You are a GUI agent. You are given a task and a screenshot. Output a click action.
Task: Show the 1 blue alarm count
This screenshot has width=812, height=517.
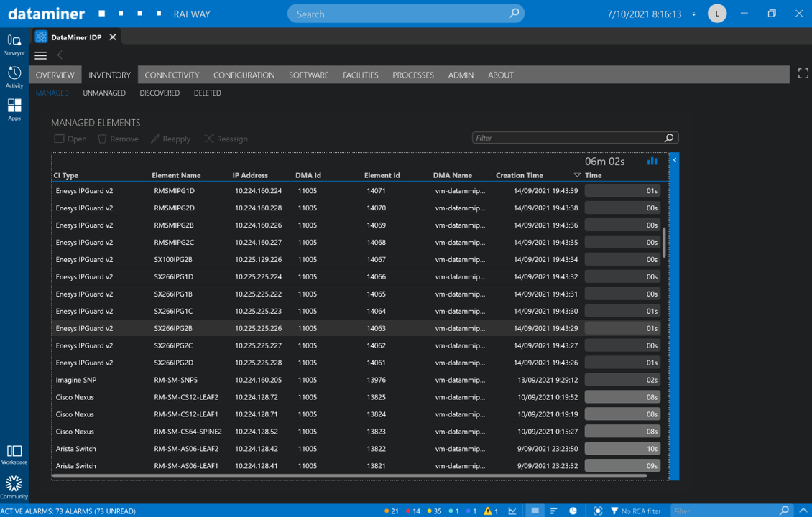point(471,511)
